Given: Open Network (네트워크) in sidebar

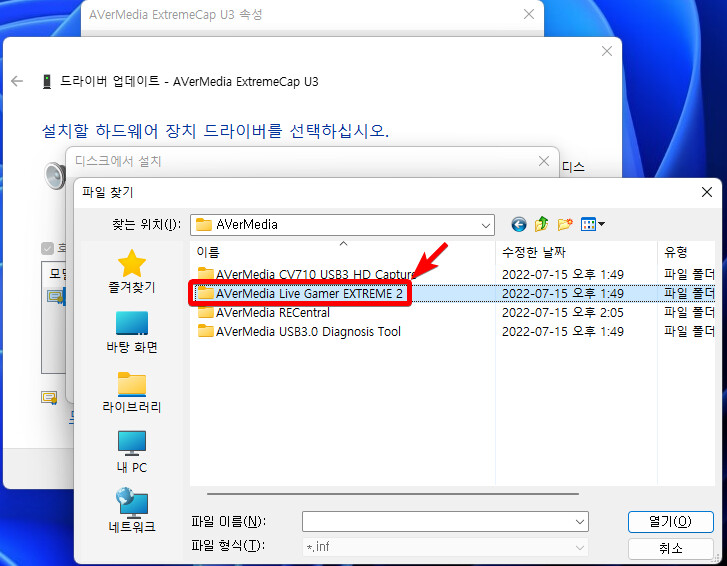Looking at the screenshot, I should click(132, 510).
